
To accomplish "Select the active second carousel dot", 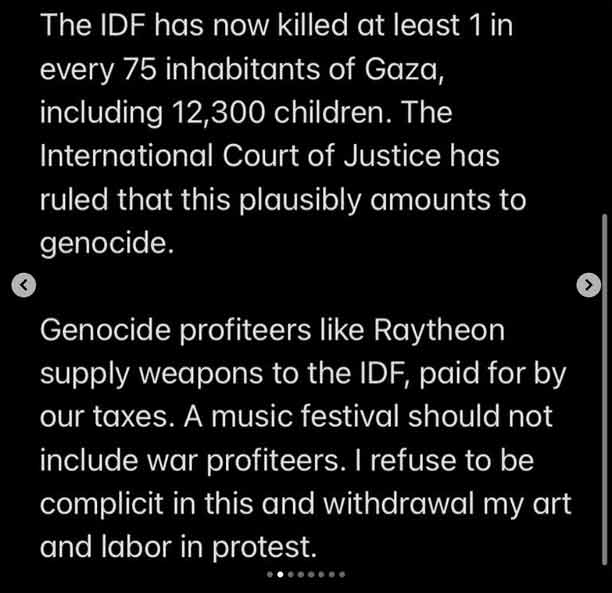I will click(280, 574).
